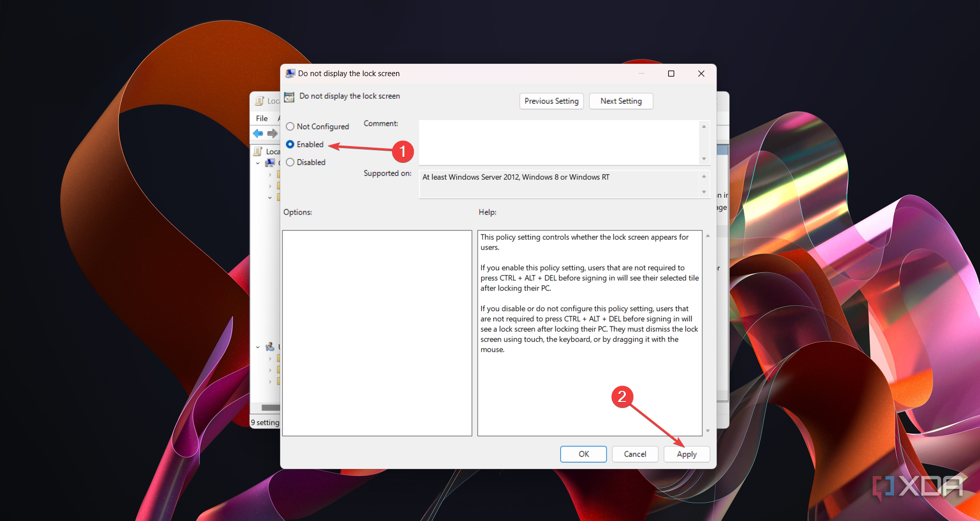
Task: Expand first folder under Computer Configuration
Action: 270,175
